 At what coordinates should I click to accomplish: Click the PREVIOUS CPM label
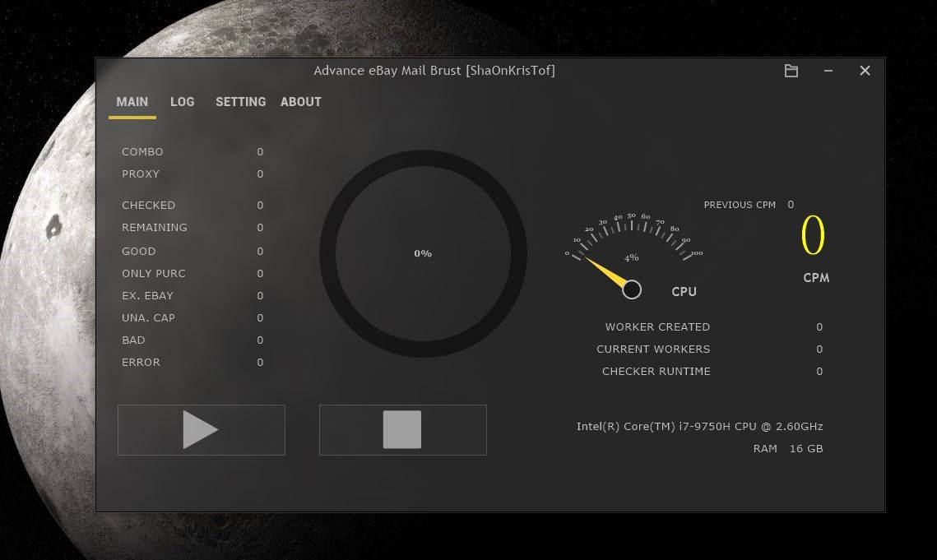740,205
